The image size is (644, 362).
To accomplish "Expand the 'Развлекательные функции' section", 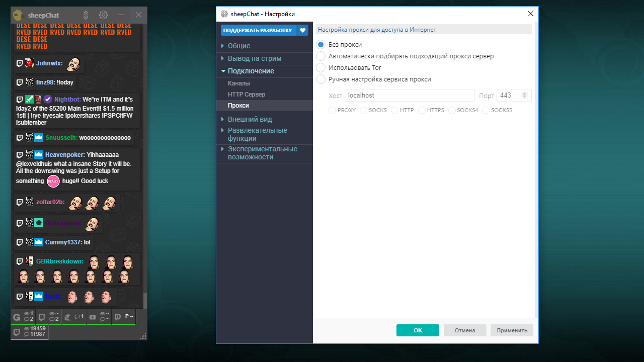I will tap(265, 134).
